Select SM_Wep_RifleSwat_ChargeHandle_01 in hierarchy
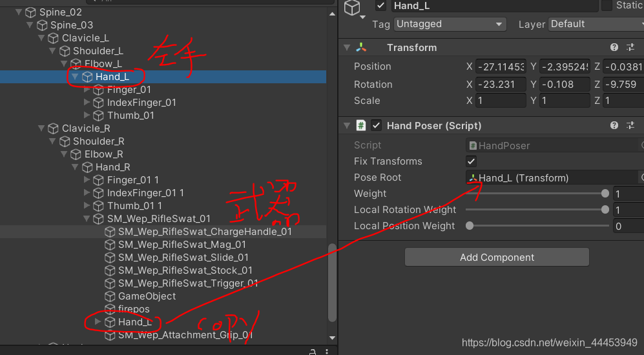 pos(205,232)
